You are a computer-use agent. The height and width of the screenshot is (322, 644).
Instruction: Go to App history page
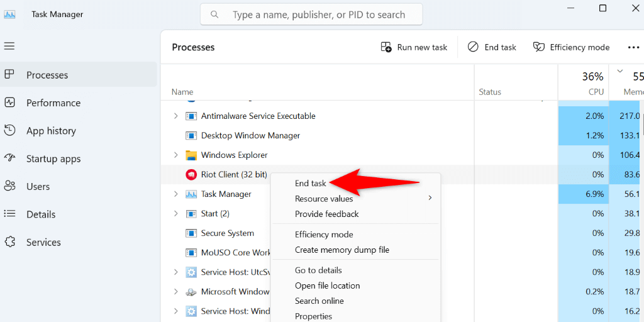pos(50,131)
